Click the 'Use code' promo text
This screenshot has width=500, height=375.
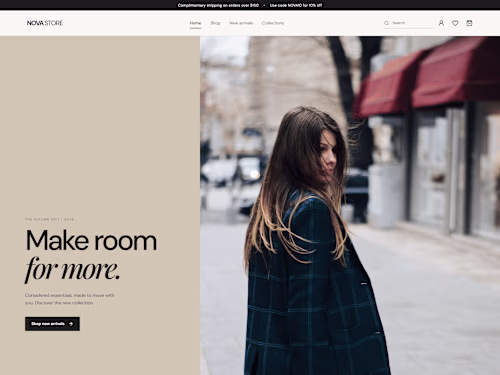click(x=296, y=5)
